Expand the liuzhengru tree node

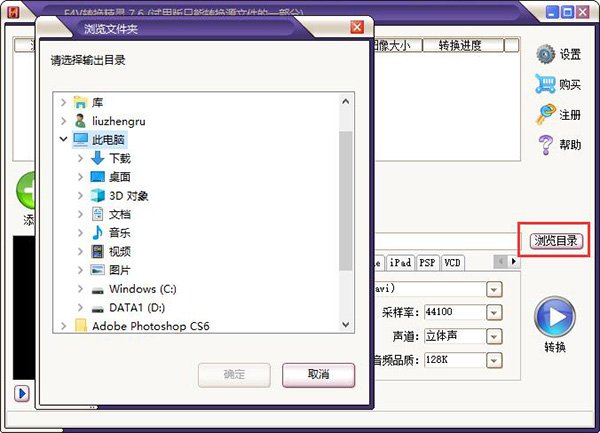(x=64, y=121)
